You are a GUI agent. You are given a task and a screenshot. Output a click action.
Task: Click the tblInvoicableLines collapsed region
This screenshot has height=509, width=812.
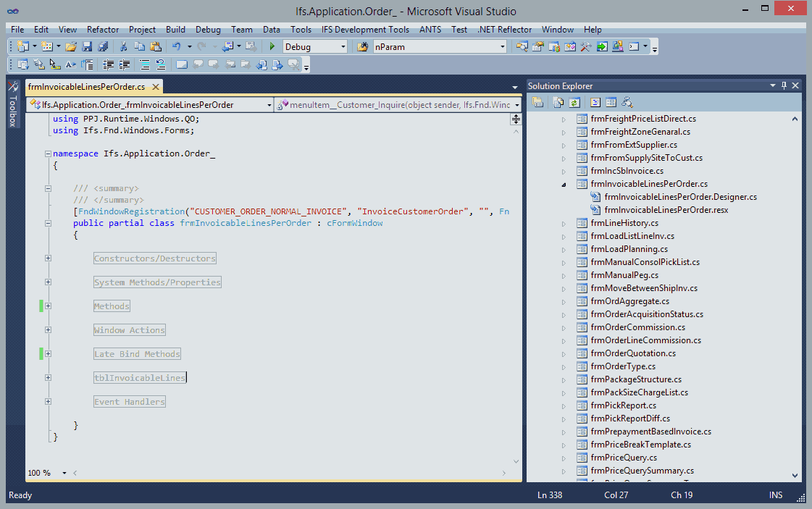click(x=140, y=377)
